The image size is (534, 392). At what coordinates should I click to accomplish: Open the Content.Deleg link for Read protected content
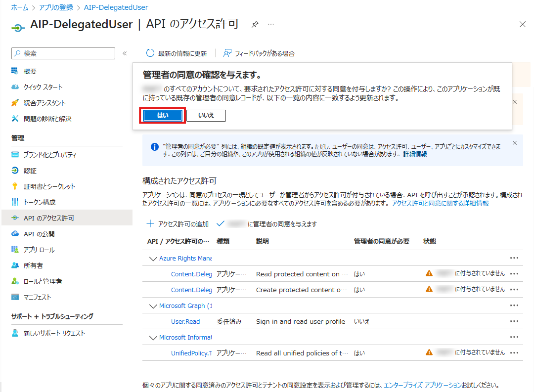[191, 274]
